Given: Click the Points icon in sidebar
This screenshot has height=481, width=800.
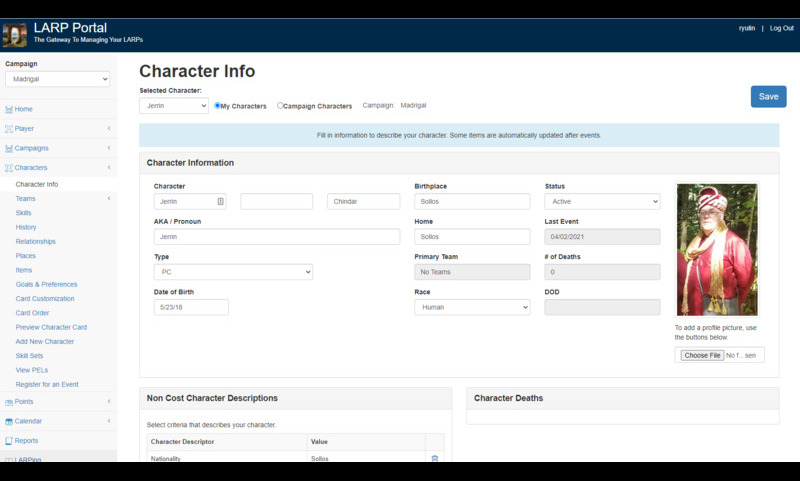Looking at the screenshot, I should pos(9,401).
